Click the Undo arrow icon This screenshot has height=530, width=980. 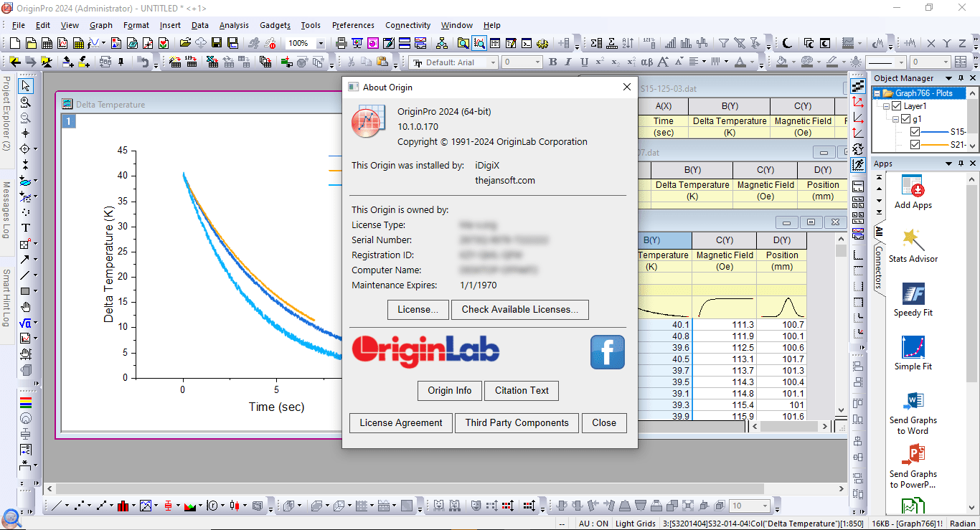pos(143,62)
